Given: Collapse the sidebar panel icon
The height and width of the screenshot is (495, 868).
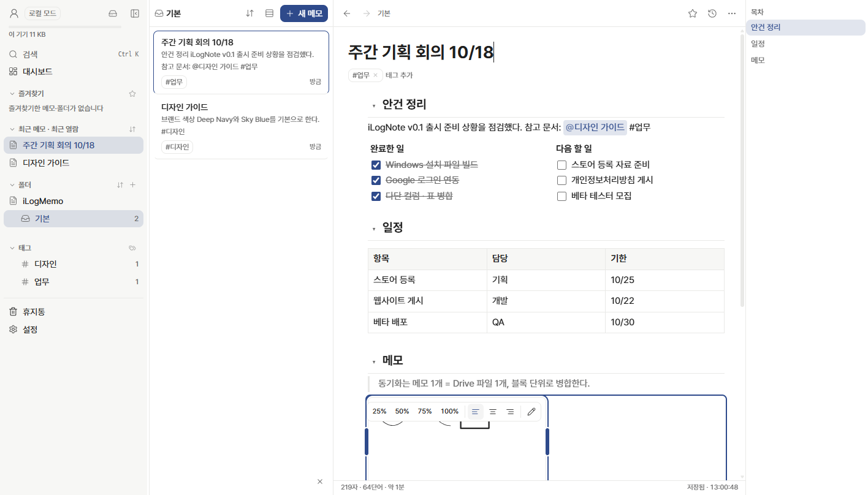Looking at the screenshot, I should pos(135,13).
